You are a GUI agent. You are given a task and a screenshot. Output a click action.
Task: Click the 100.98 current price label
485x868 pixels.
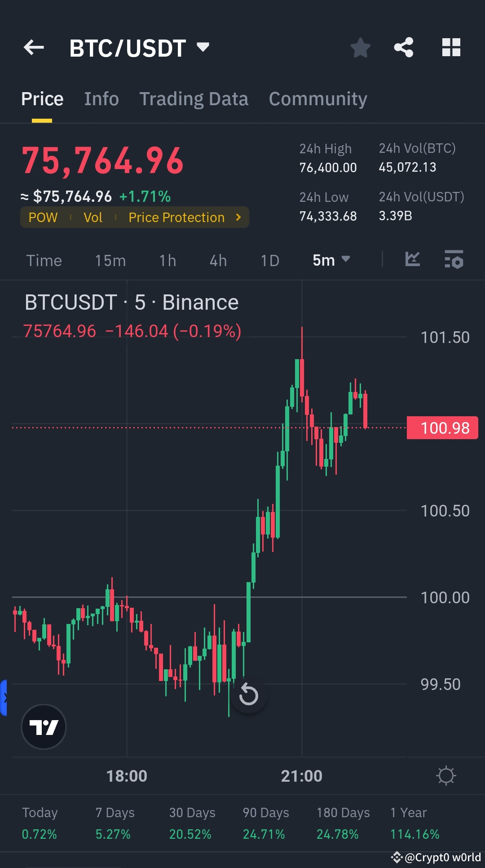442,428
